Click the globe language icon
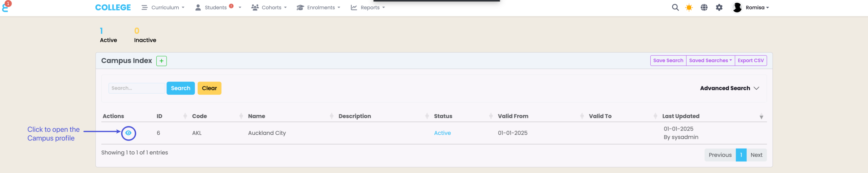868x173 pixels. (704, 7)
